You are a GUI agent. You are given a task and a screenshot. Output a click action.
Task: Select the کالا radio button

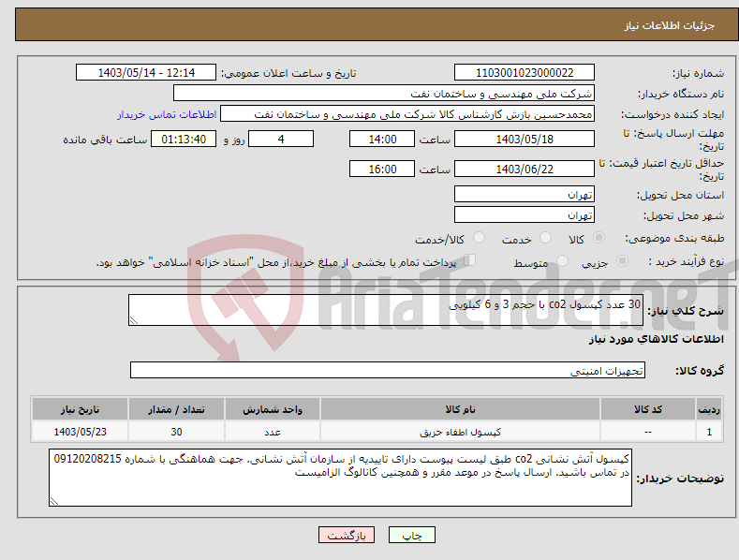(599, 238)
